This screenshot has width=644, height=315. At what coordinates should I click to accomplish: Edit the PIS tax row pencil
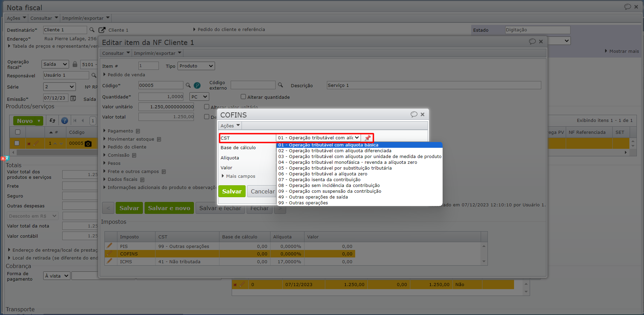point(109,246)
